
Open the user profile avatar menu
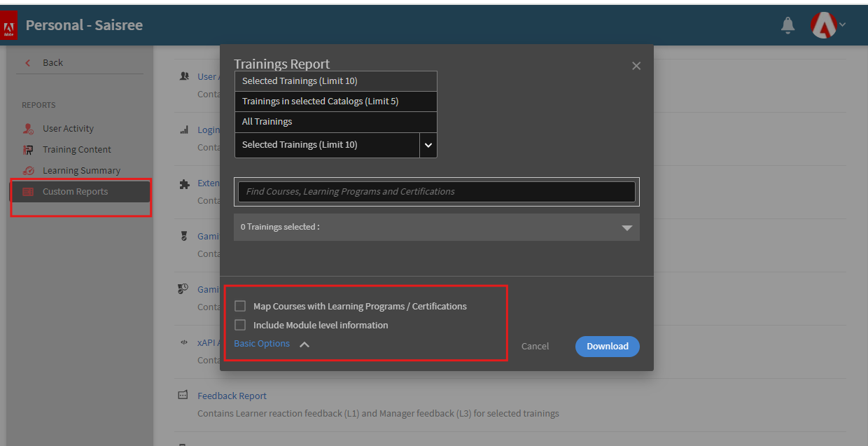pyautogui.click(x=824, y=25)
